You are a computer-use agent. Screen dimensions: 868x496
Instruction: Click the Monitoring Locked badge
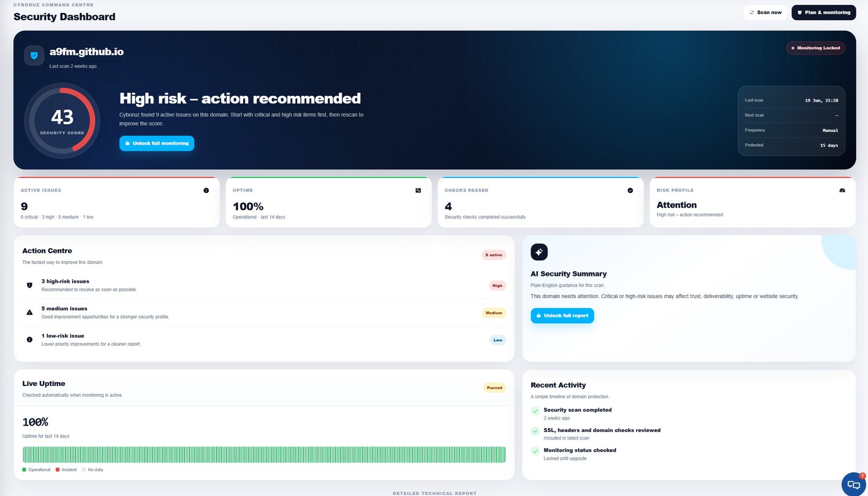[x=815, y=48]
